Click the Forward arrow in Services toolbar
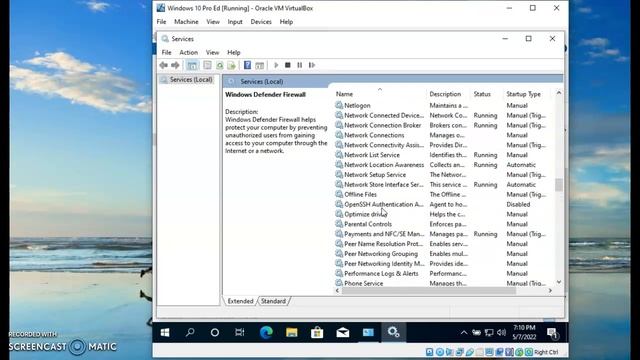This screenshot has width=640, height=360. 175,65
